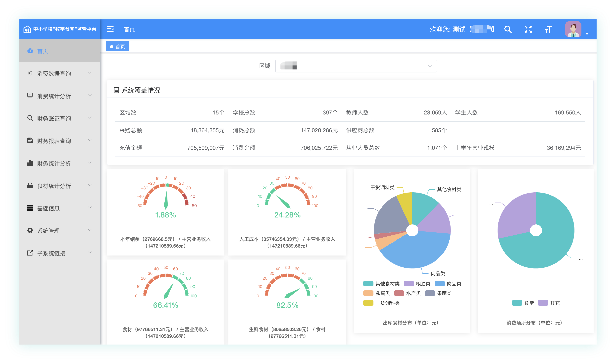Viewport: 616px width, 364px height.
Task: Select 首页 in the top navigation
Action: (x=129, y=29)
